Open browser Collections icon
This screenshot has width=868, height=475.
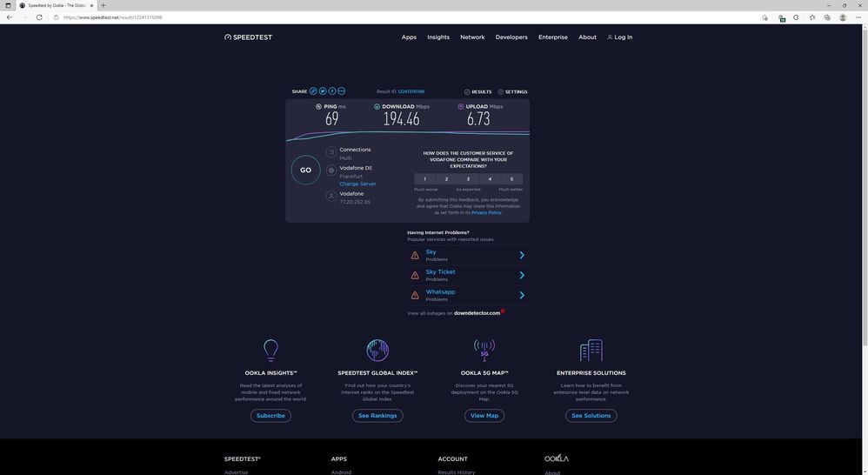click(827, 17)
